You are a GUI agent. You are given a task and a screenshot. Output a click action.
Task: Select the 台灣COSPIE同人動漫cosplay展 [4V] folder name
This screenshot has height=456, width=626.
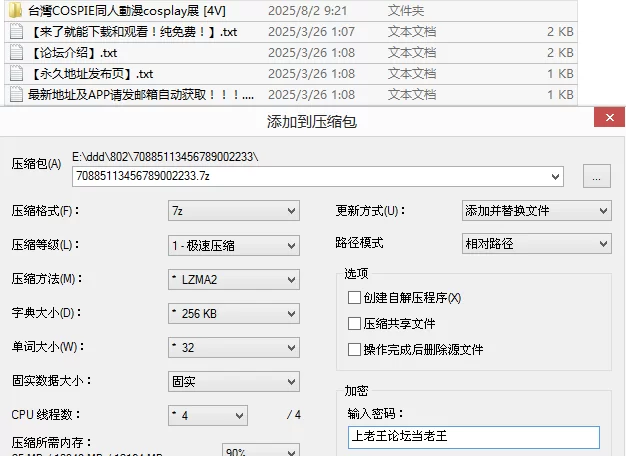(127, 11)
